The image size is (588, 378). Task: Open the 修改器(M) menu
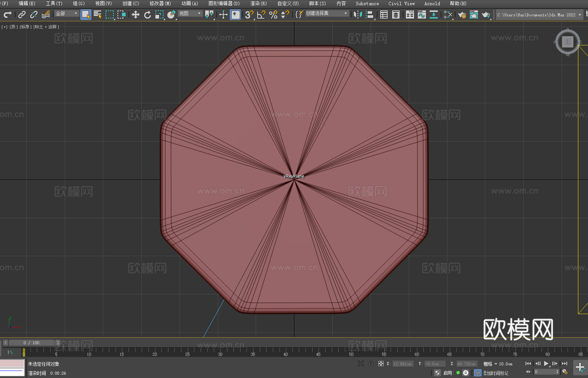[160, 3]
